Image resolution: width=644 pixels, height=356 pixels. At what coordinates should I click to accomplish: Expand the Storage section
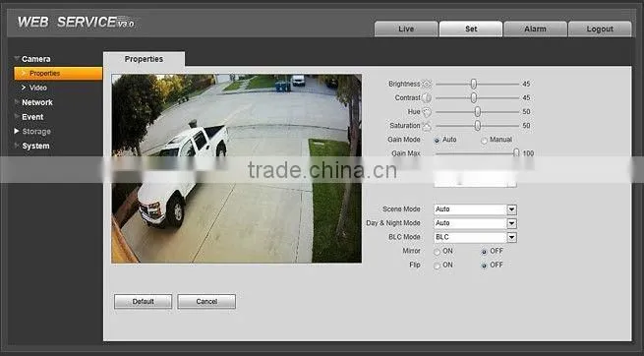click(x=17, y=131)
